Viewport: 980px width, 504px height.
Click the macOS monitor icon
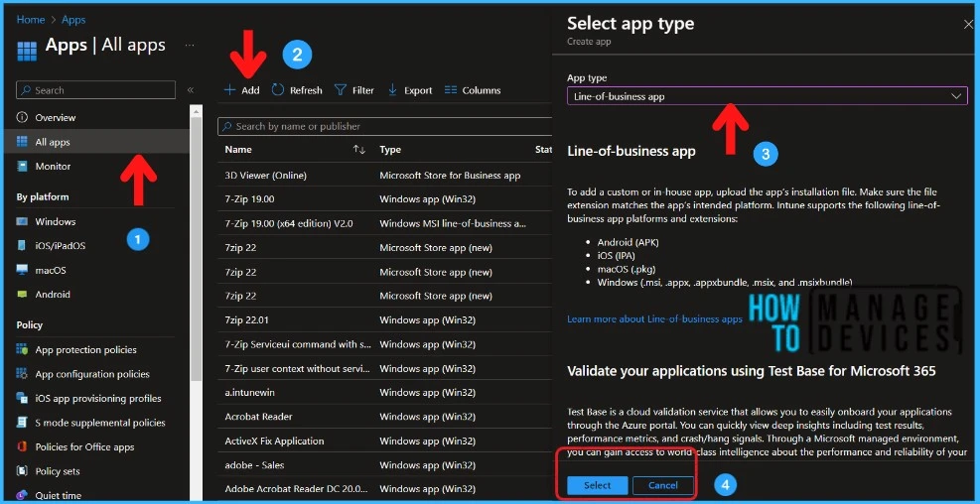pyautogui.click(x=22, y=270)
